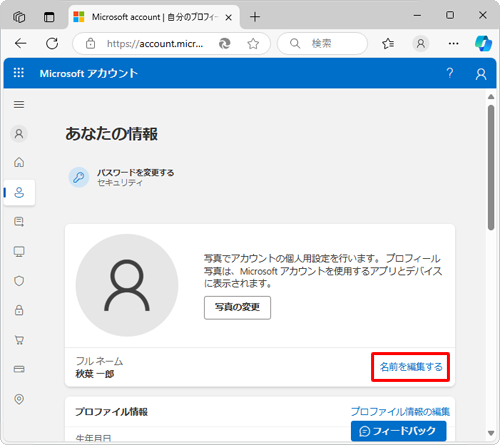Click the scroll up arrow

pyautogui.click(x=491, y=97)
